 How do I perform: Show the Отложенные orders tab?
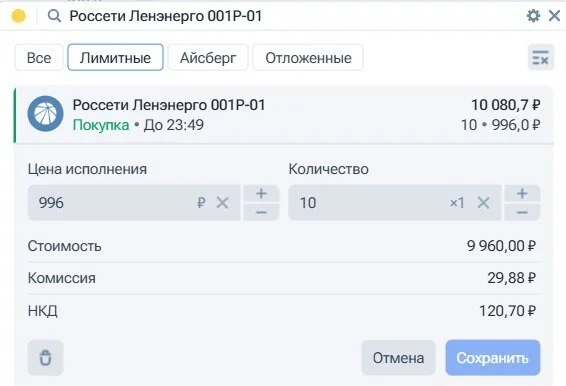coord(308,57)
